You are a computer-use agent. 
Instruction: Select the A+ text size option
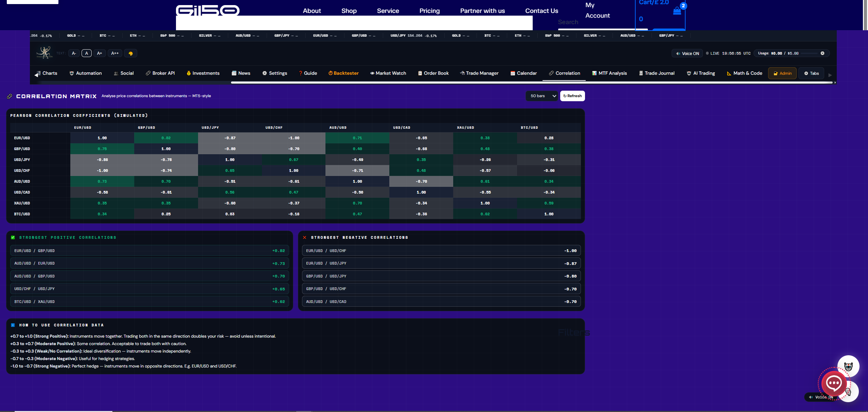point(100,53)
